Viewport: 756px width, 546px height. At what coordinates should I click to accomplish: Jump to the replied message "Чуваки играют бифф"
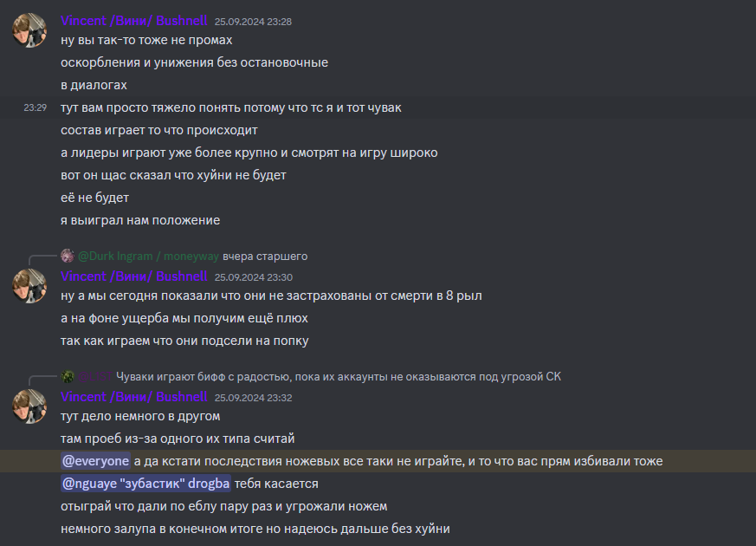pyautogui.click(x=339, y=377)
